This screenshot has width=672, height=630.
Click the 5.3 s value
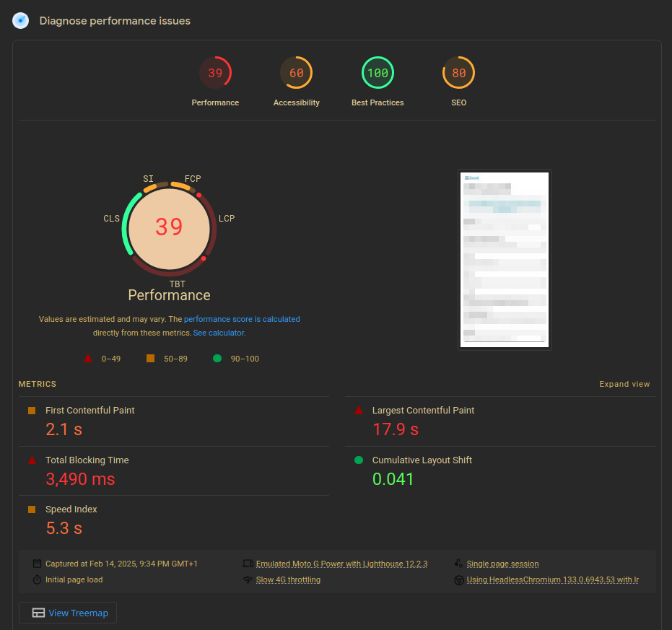click(64, 528)
